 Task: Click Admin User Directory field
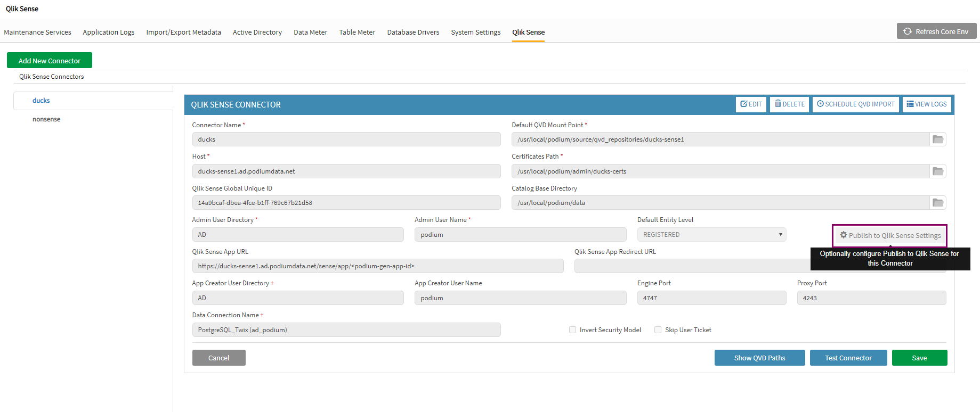(x=298, y=235)
